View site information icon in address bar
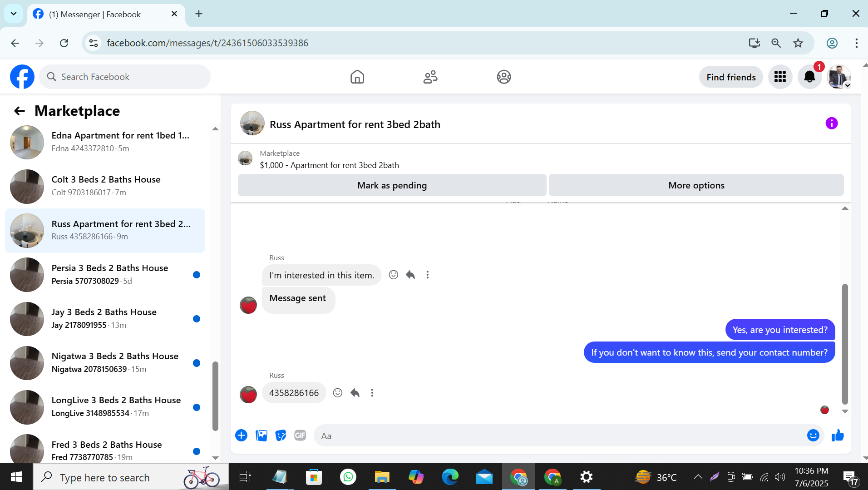This screenshot has width=868, height=490. pyautogui.click(x=94, y=43)
